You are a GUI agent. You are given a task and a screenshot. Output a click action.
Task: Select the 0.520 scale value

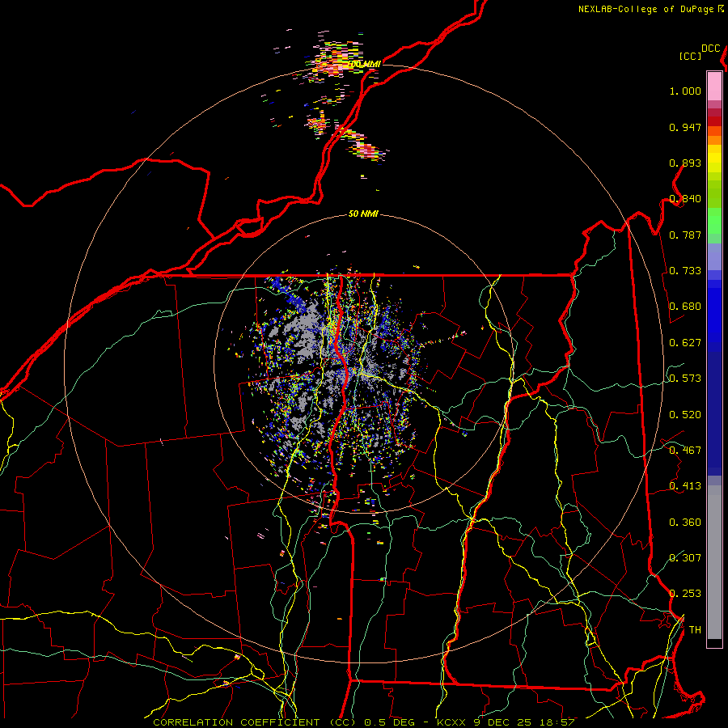coord(685,415)
